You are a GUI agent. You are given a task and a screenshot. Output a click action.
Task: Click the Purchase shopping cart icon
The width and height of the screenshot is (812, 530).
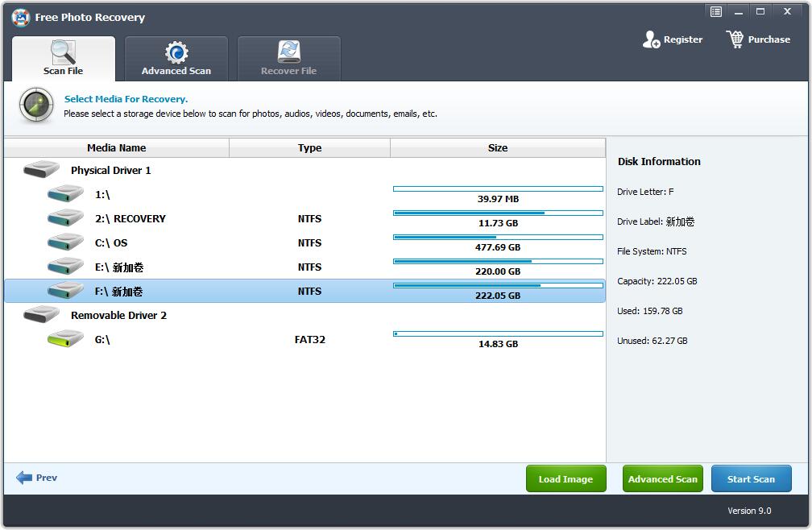pos(735,39)
